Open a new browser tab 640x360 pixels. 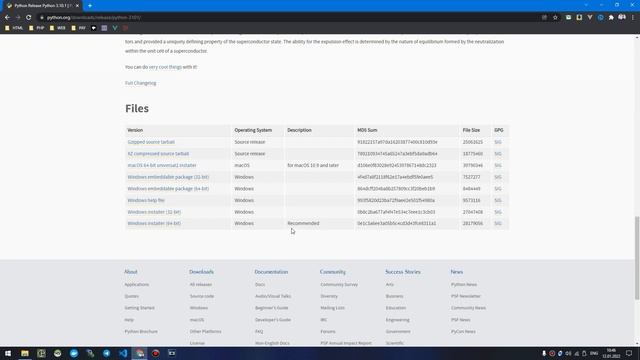pos(90,6)
